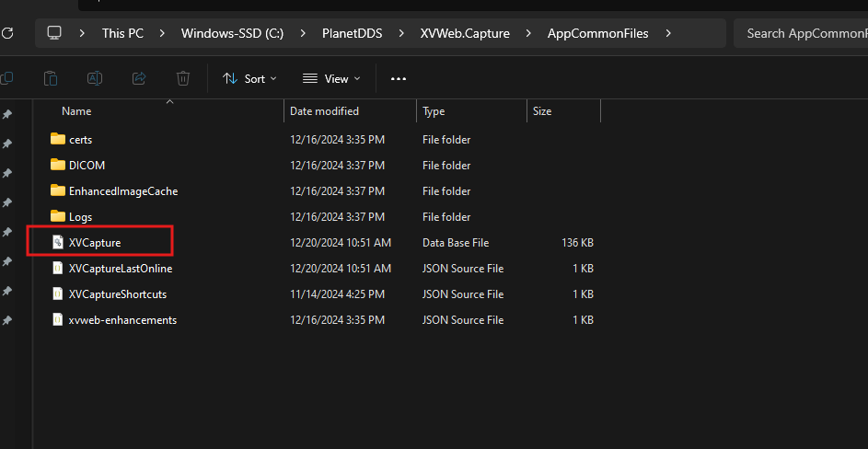
Task: Open the View dropdown
Action: (331, 78)
